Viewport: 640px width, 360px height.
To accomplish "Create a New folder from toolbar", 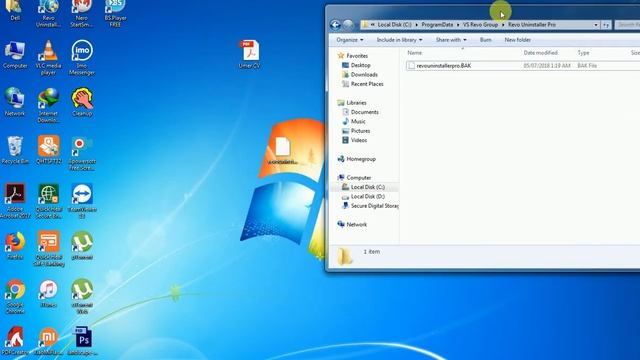I will pos(518,40).
